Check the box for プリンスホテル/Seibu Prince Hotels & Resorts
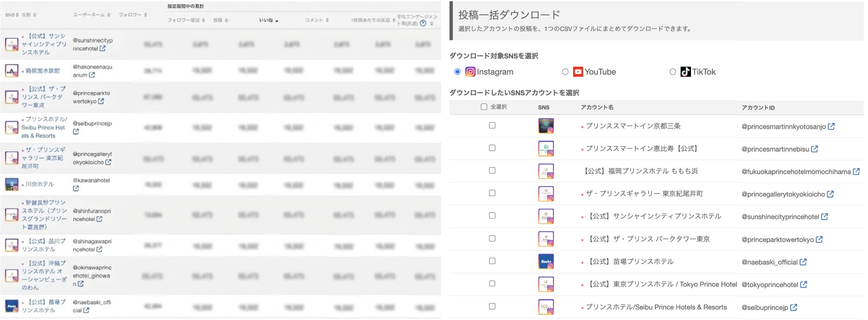This screenshot has width=868, height=320. (x=492, y=306)
